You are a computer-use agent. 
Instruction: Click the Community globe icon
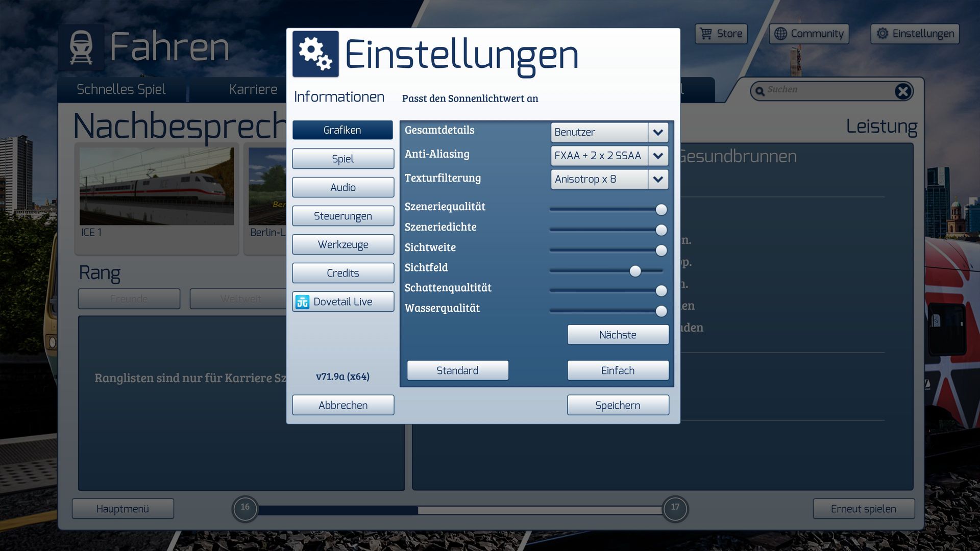tap(780, 34)
